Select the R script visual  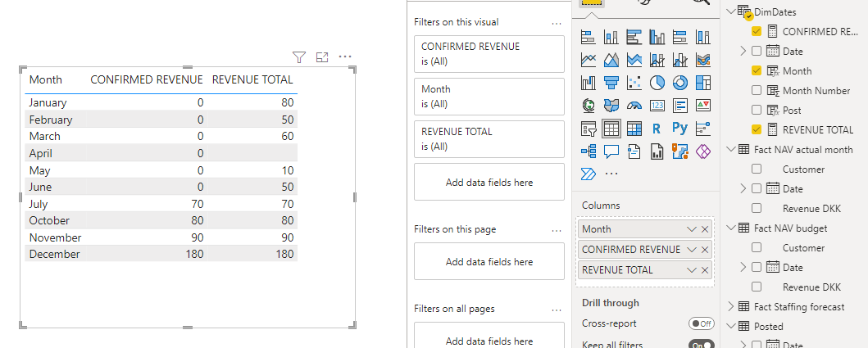(657, 129)
